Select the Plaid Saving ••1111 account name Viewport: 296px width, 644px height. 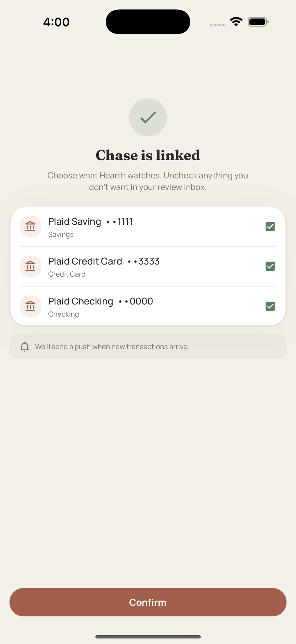click(x=90, y=221)
